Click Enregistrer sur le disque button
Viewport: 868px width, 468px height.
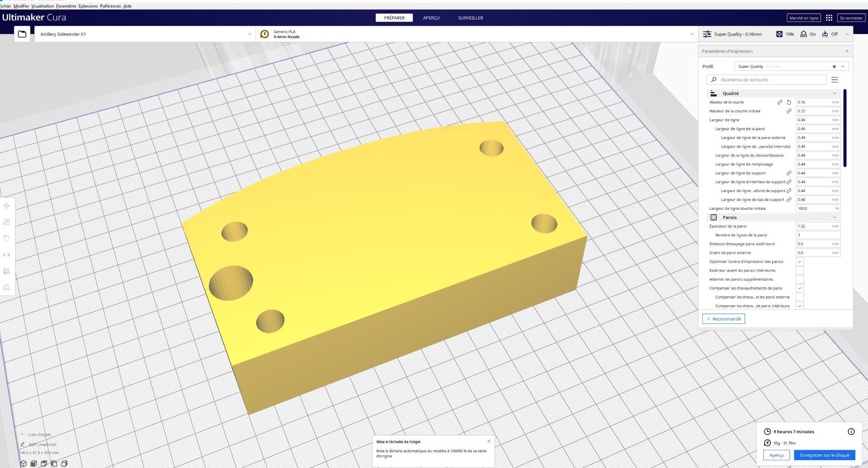click(x=824, y=455)
